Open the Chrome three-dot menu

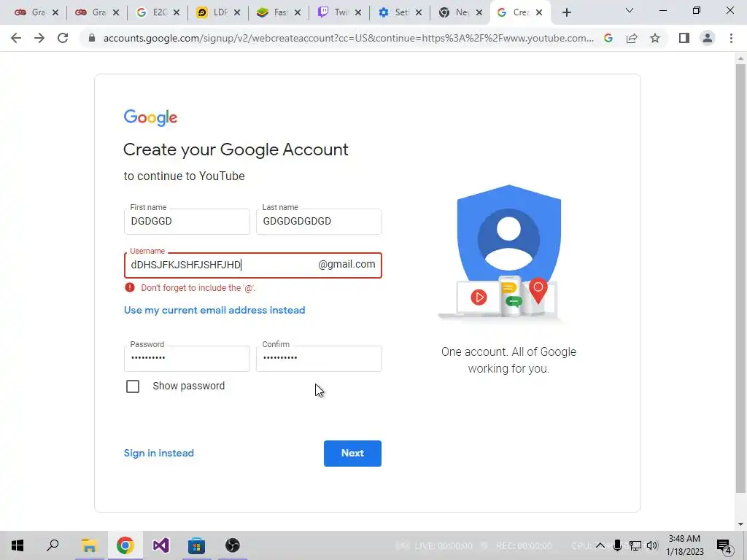731,38
